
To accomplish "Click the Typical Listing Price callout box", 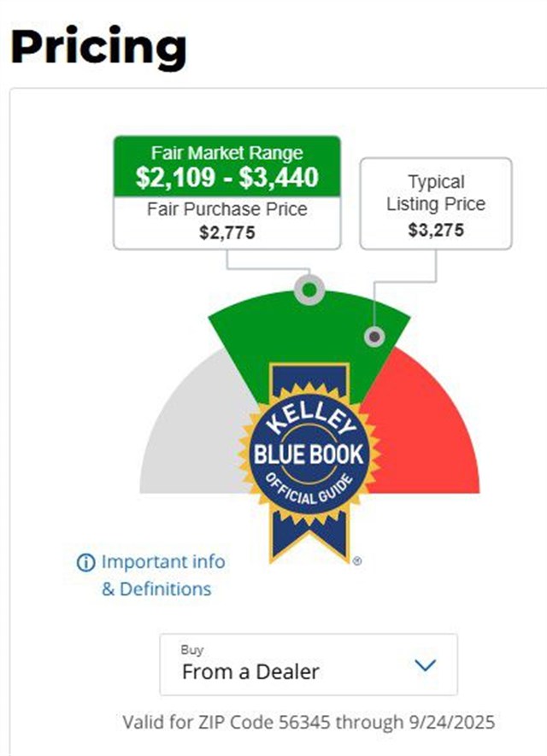I will click(x=435, y=203).
